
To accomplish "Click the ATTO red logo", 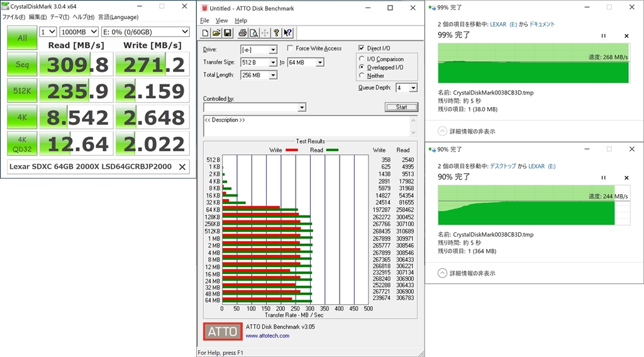I will (223, 331).
